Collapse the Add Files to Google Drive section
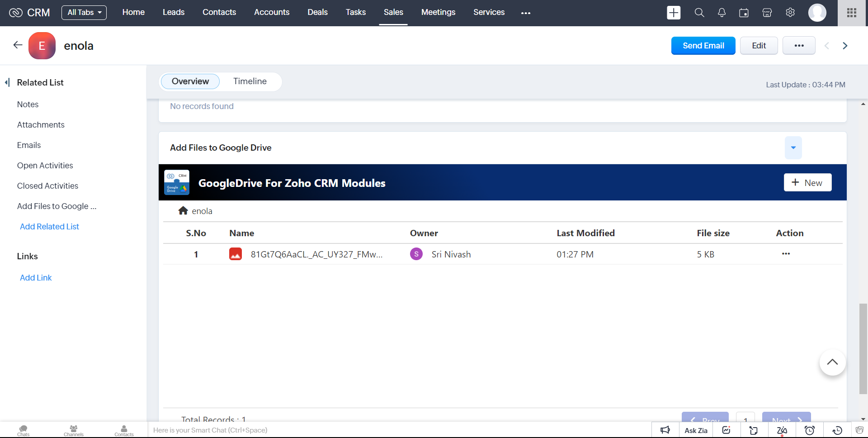Image resolution: width=868 pixels, height=438 pixels. [793, 148]
